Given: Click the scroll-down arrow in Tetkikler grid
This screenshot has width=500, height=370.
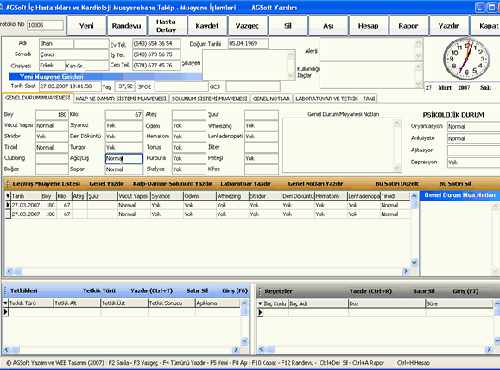Looking at the screenshot, I should (244, 341).
